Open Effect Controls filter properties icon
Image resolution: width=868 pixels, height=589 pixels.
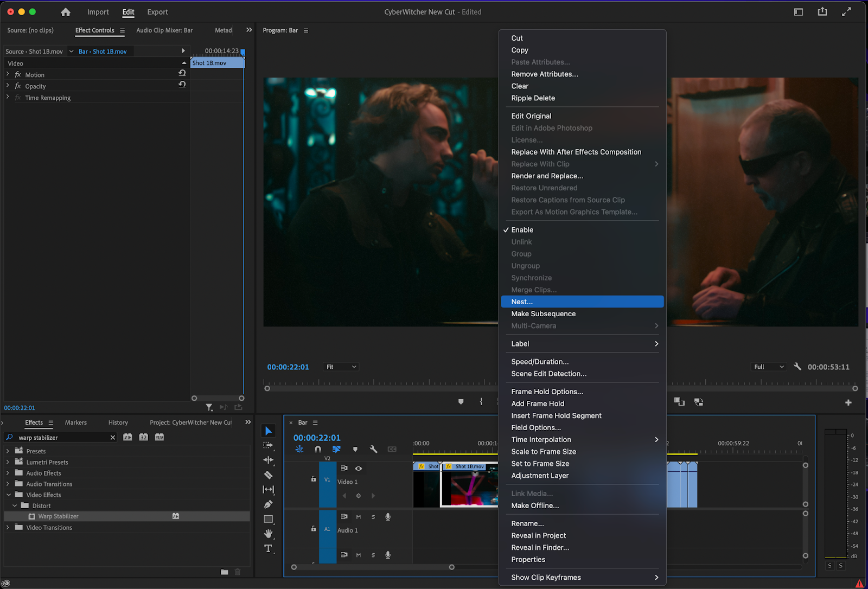[x=209, y=407]
